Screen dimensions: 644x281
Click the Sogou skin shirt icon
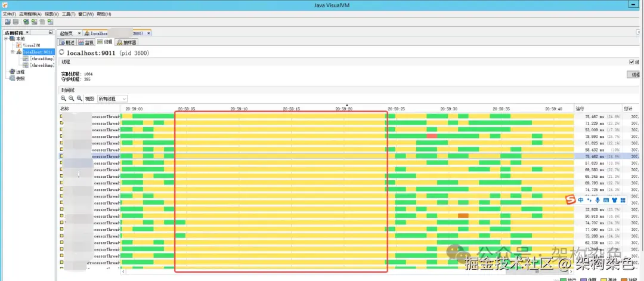614,200
